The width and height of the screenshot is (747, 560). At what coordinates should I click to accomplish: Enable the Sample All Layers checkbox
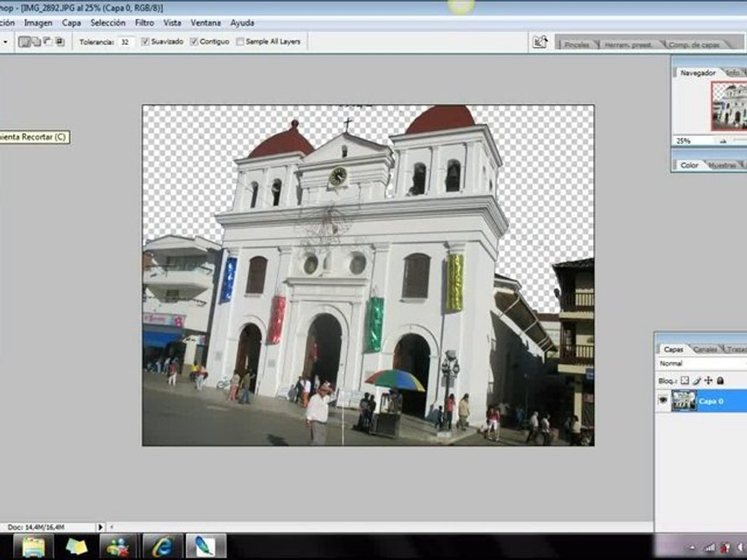click(x=240, y=42)
